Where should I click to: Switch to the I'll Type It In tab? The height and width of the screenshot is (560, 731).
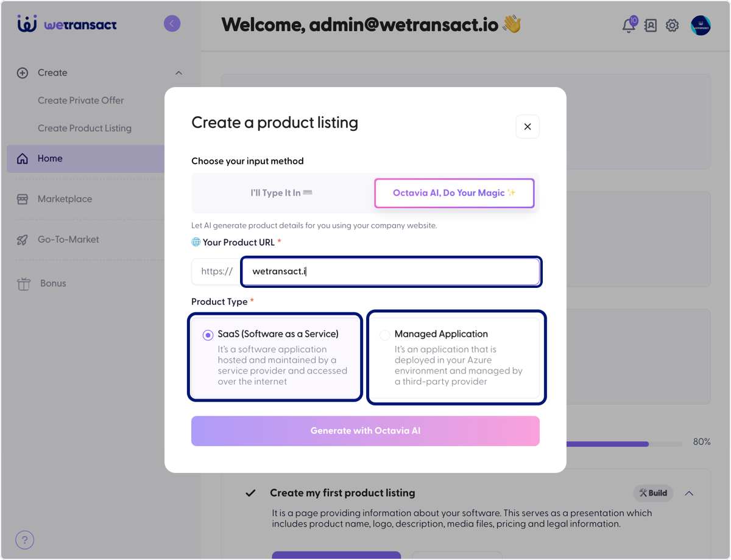click(x=282, y=193)
